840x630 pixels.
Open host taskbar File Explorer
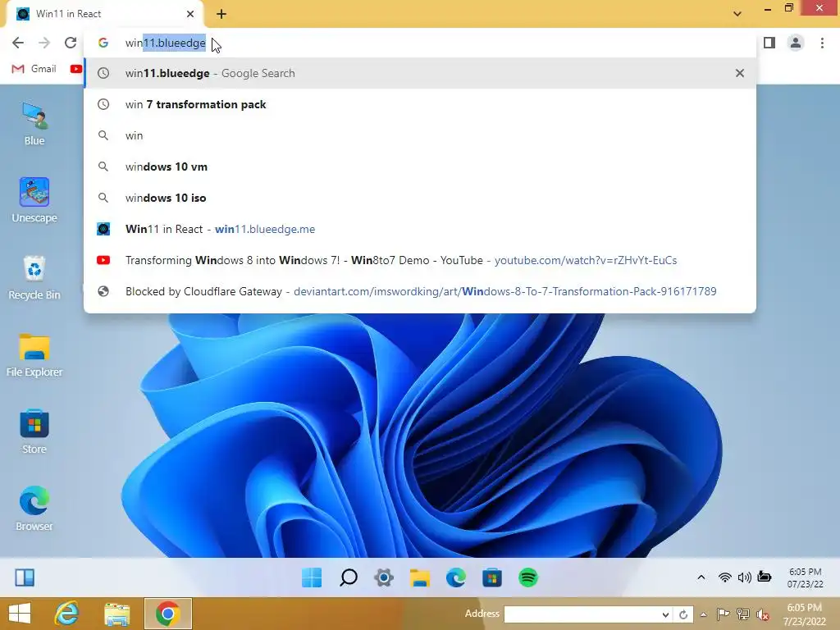pos(117,614)
